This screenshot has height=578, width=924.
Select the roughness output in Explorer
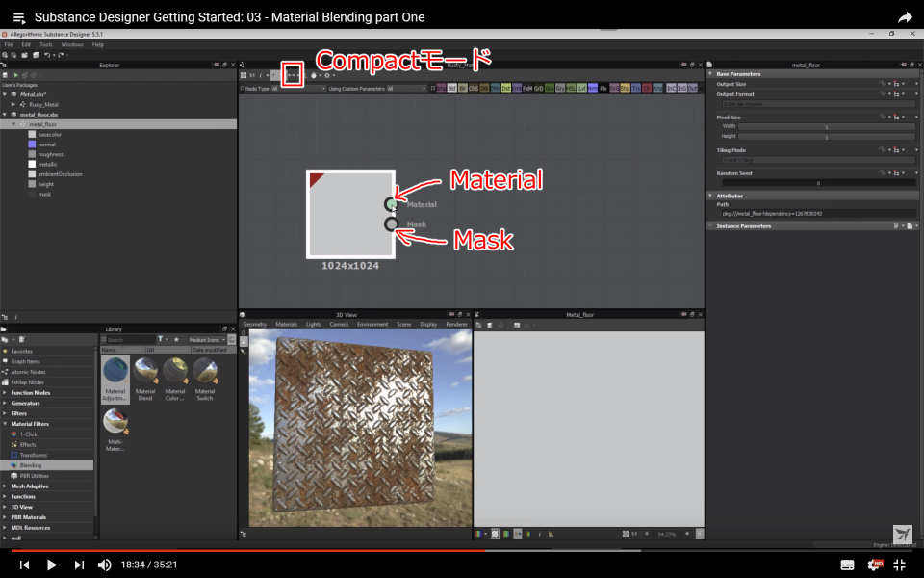[x=50, y=154]
